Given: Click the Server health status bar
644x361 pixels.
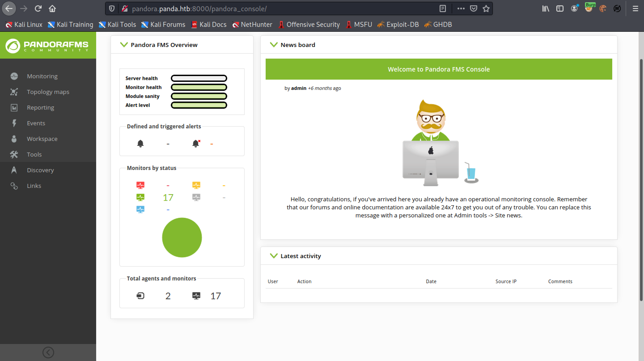Looking at the screenshot, I should (x=199, y=78).
